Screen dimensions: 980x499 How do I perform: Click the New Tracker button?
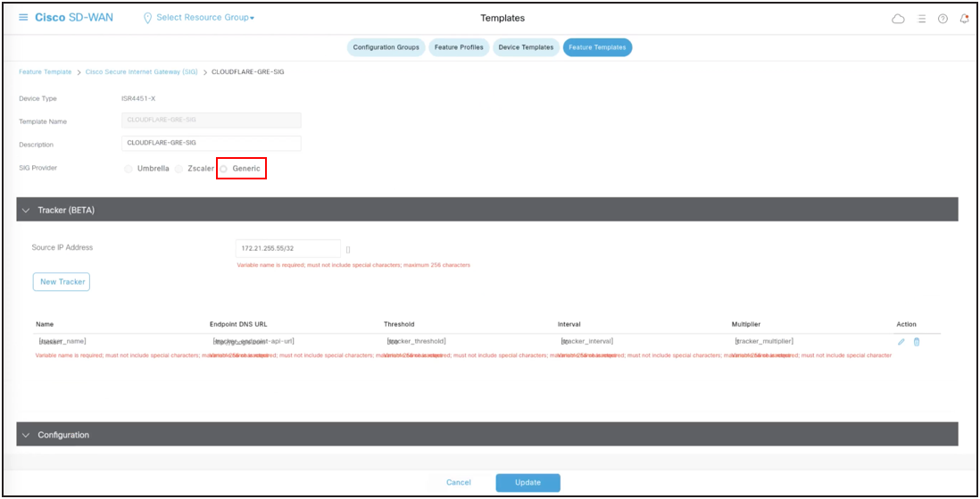pyautogui.click(x=62, y=282)
